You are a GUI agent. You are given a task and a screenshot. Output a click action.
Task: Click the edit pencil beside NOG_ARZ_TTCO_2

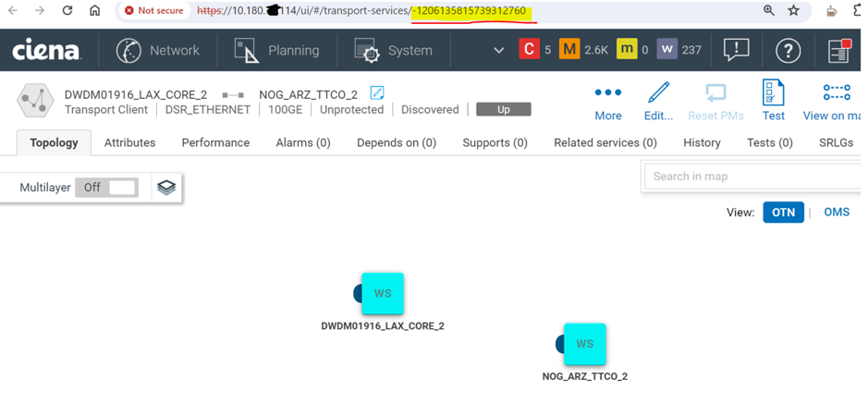[x=377, y=93]
